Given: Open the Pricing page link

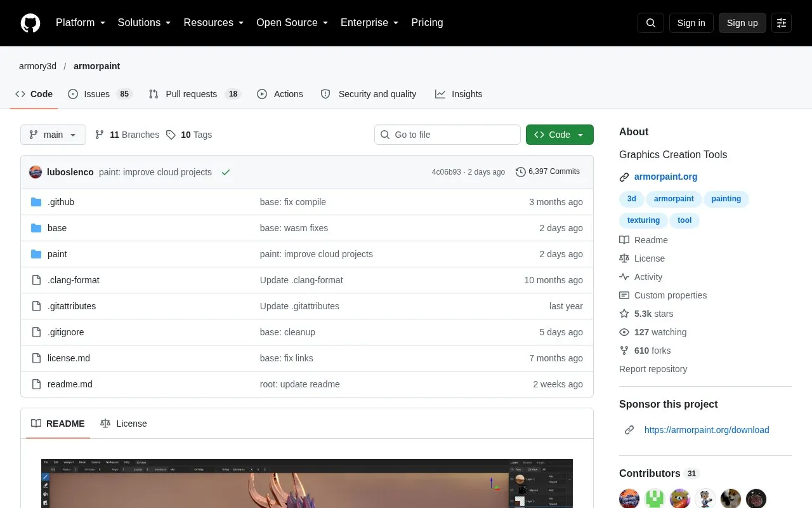Looking at the screenshot, I should coord(427,23).
